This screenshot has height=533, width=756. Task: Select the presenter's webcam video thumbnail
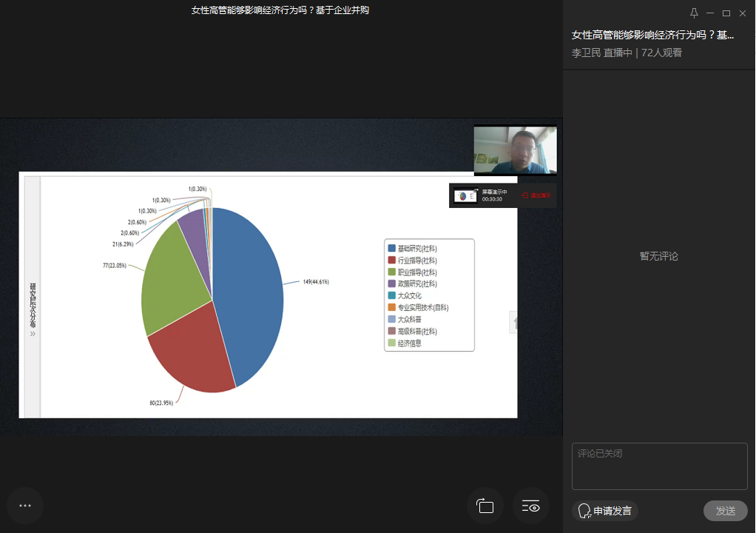[515, 150]
